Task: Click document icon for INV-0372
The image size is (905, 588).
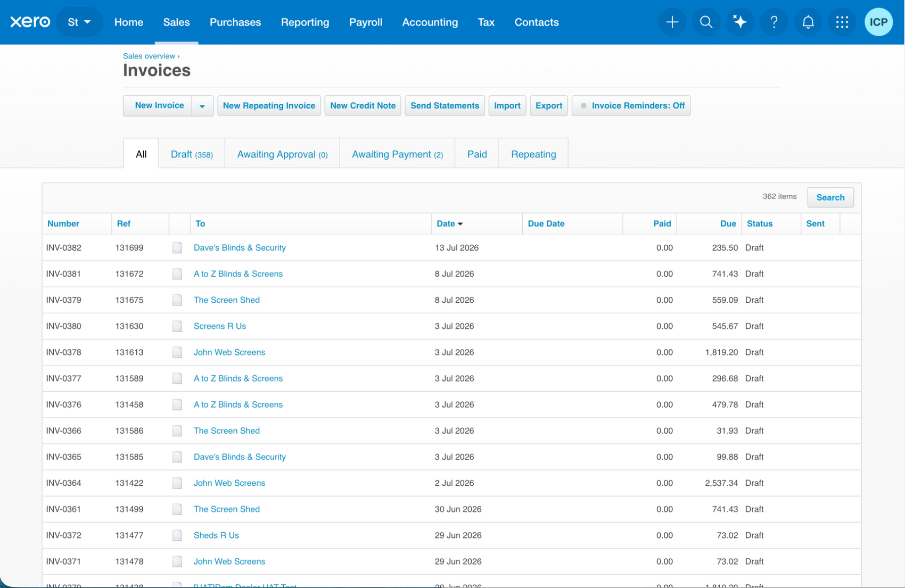Action: (177, 535)
